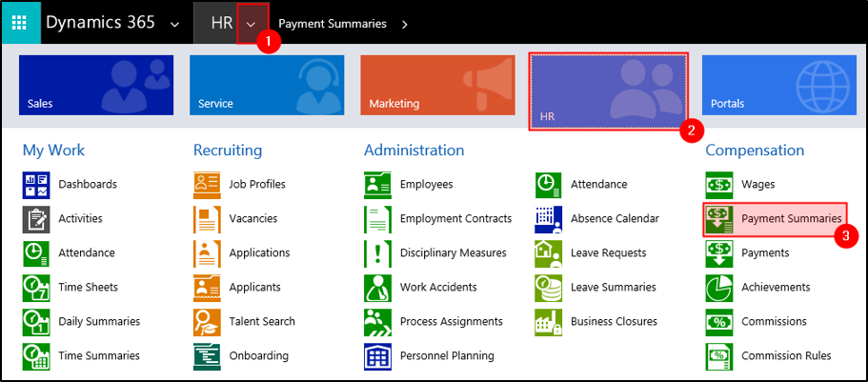Click the Absence Calendar icon
The height and width of the screenshot is (382, 868).
(x=548, y=219)
